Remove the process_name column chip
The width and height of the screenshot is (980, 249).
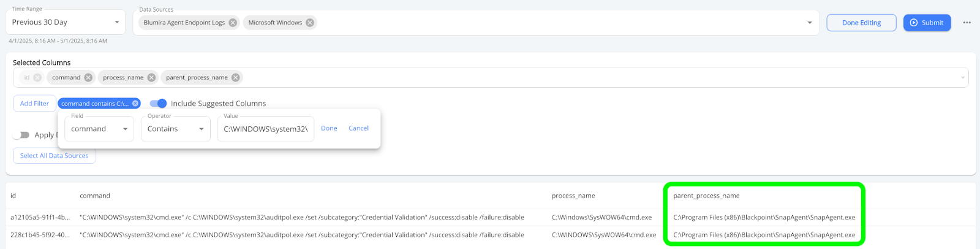tap(151, 77)
